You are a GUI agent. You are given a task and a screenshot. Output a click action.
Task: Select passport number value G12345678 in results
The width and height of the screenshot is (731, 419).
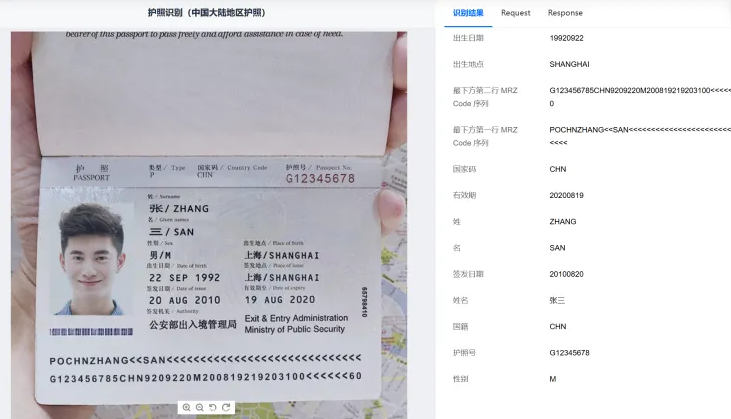point(569,353)
